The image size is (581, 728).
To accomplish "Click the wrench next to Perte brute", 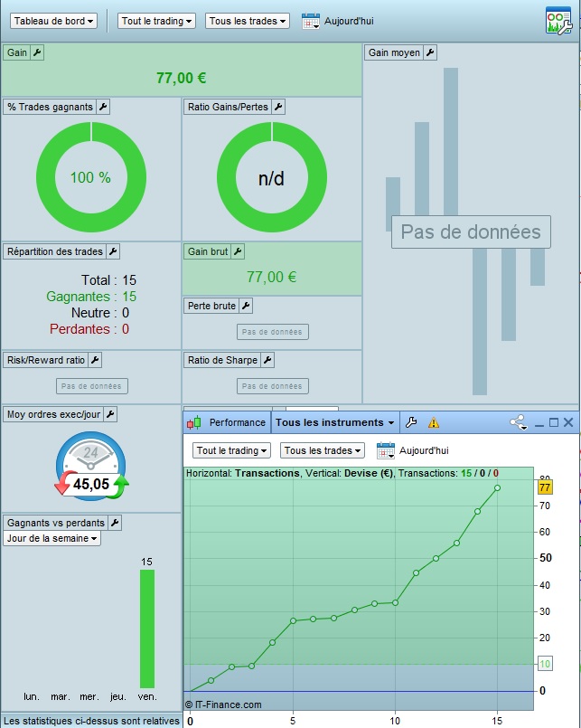I will [246, 306].
